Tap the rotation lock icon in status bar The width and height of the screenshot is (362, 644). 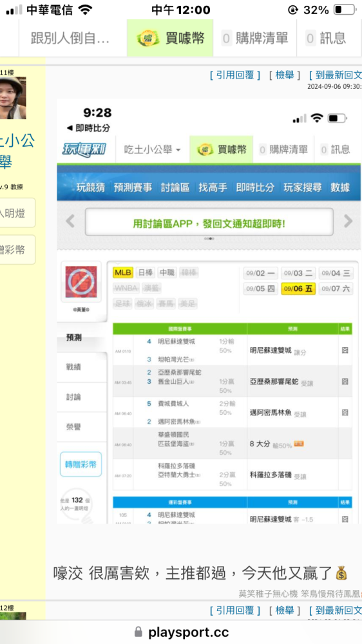pyautogui.click(x=292, y=10)
